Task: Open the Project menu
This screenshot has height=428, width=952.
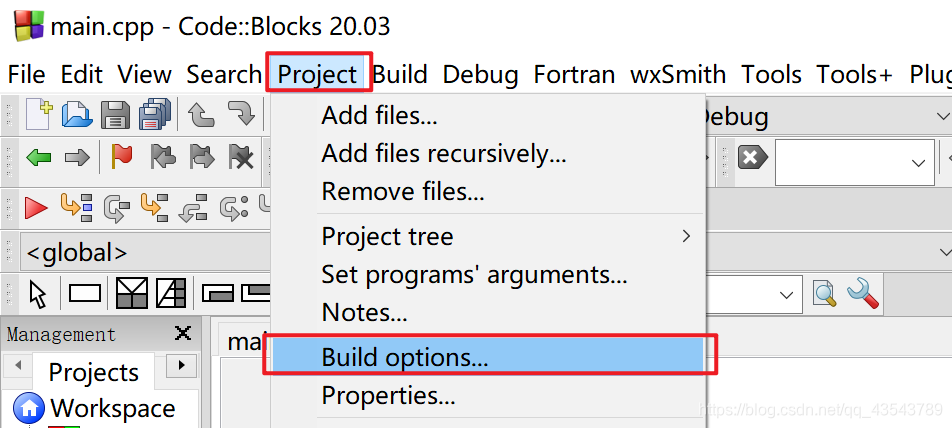Action: [x=318, y=75]
